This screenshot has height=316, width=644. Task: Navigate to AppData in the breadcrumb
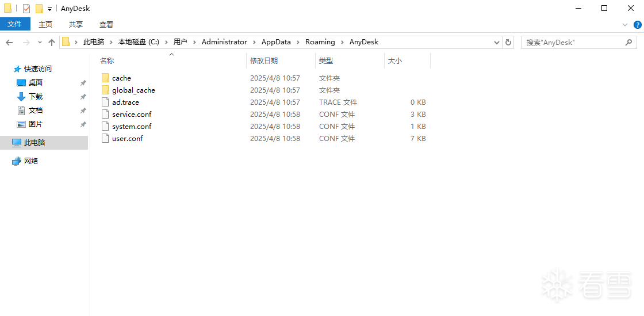(x=276, y=42)
